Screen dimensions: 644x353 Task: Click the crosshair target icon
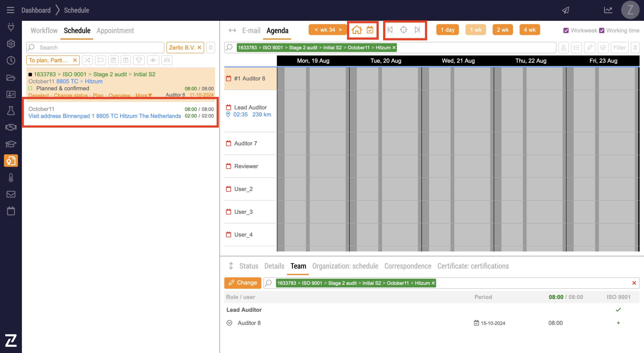pyautogui.click(x=404, y=30)
